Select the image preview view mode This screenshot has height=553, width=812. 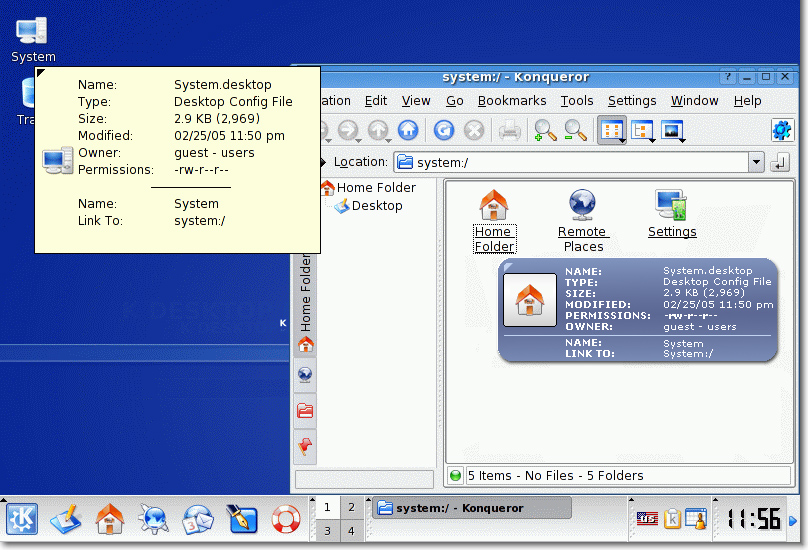(x=672, y=130)
